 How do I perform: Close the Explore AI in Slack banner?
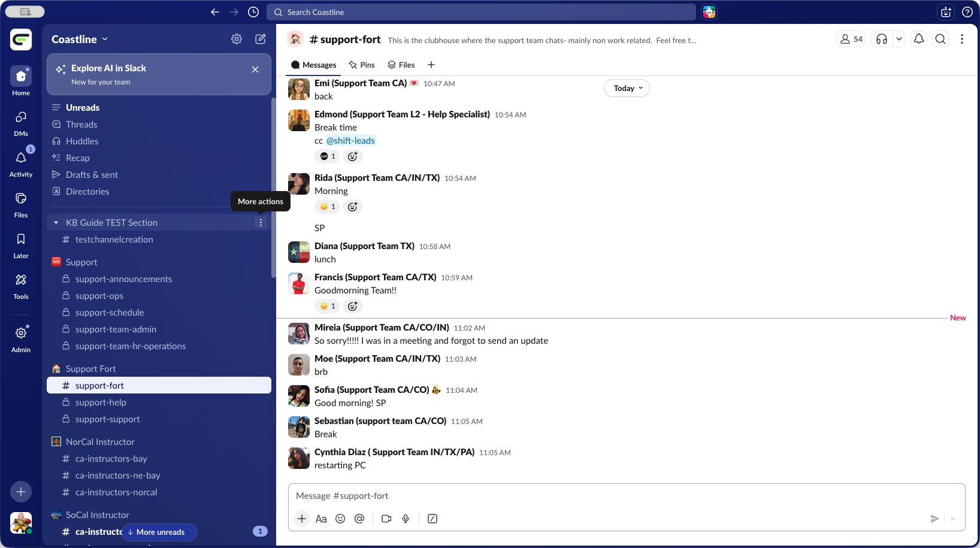click(255, 69)
